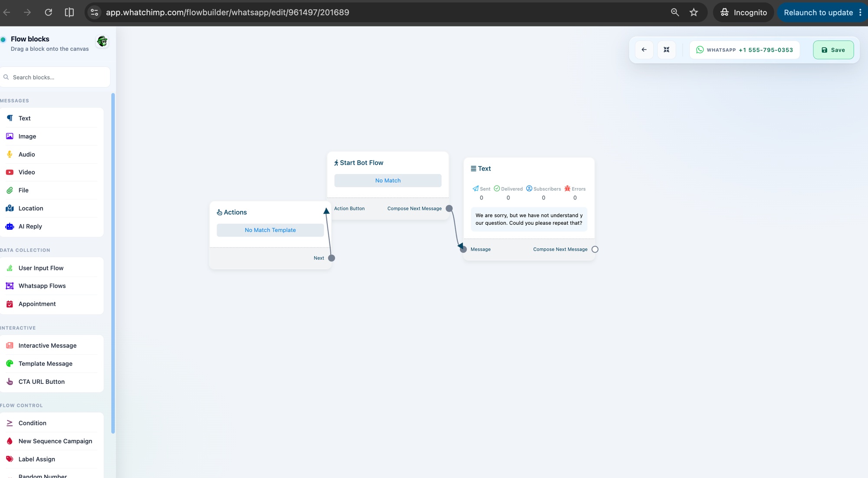Choose the Audio microphone icon
868x478 pixels.
(x=10, y=154)
